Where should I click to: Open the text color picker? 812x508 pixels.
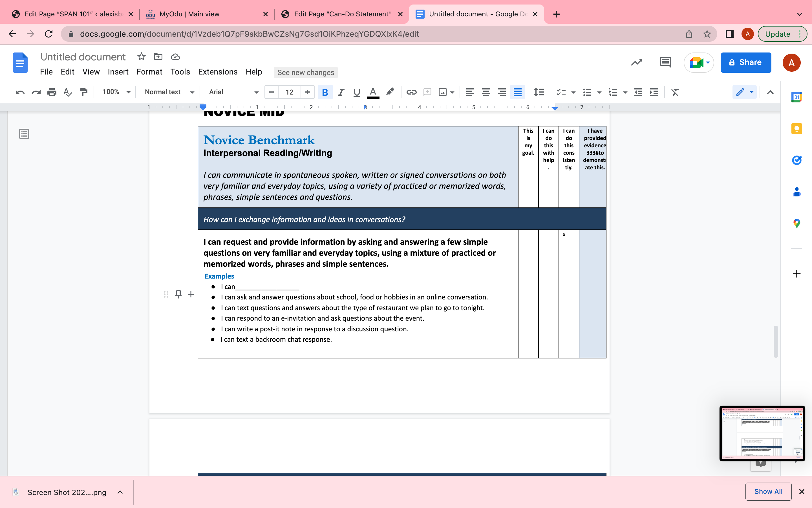click(373, 92)
